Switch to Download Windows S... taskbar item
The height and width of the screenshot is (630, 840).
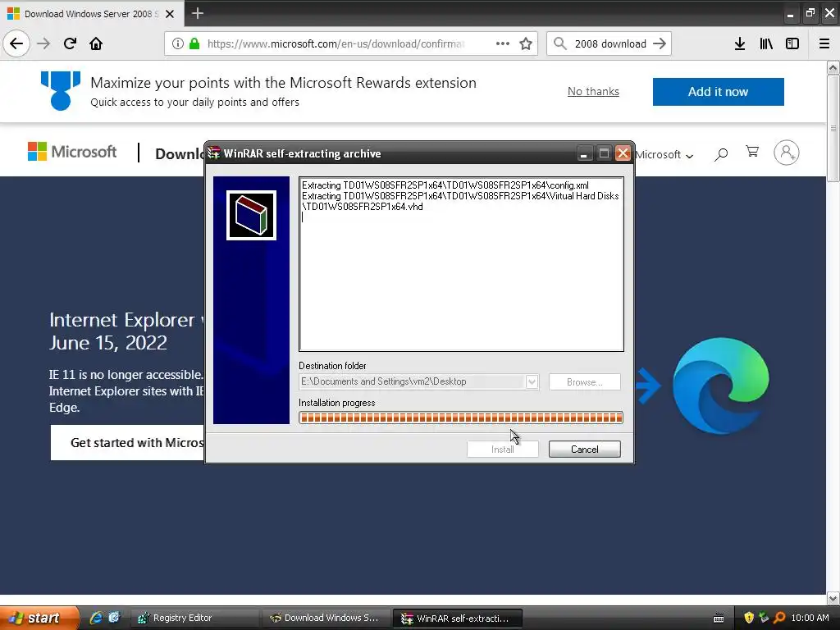pyautogui.click(x=325, y=618)
